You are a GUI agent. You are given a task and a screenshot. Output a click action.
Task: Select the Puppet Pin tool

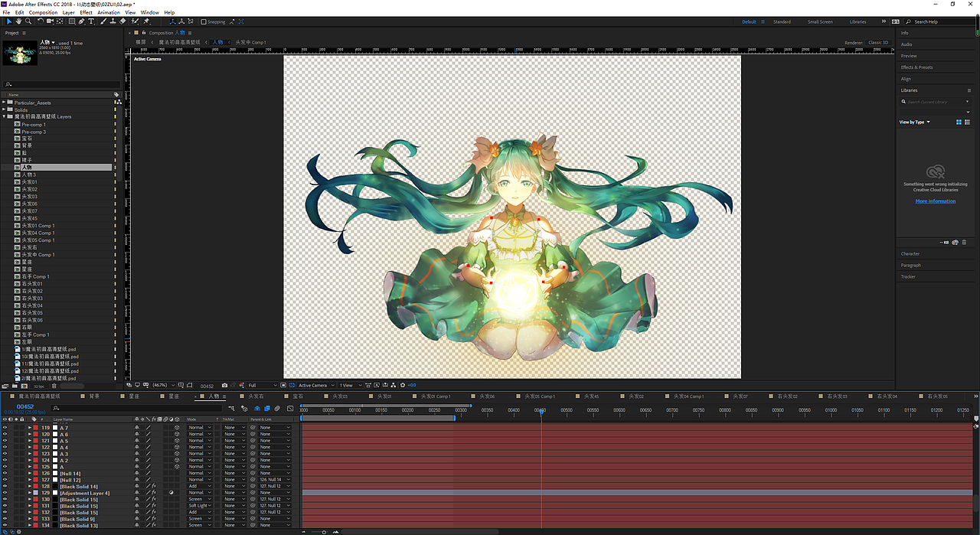point(146,21)
